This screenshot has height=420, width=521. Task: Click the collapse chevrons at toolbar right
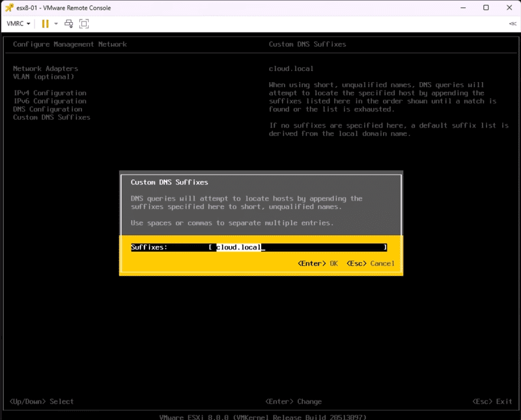[x=513, y=23]
